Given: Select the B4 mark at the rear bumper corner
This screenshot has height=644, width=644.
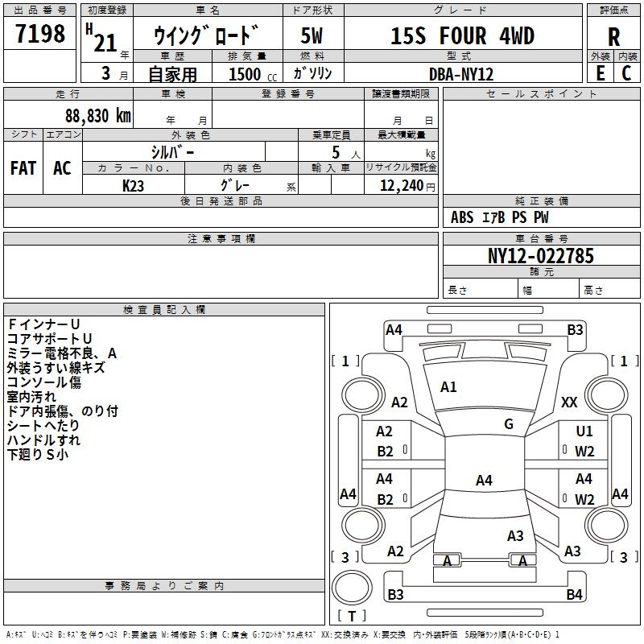Looking at the screenshot, I should (x=573, y=595).
